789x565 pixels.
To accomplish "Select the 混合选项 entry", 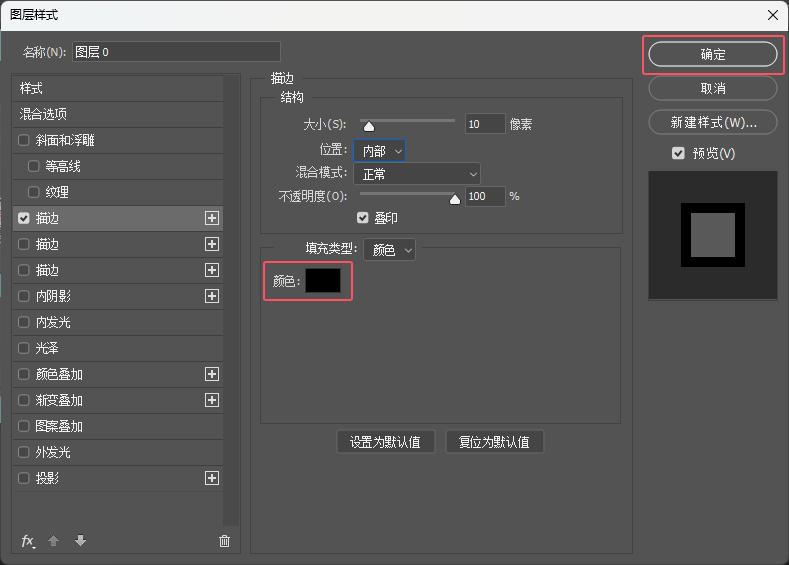I will (118, 114).
